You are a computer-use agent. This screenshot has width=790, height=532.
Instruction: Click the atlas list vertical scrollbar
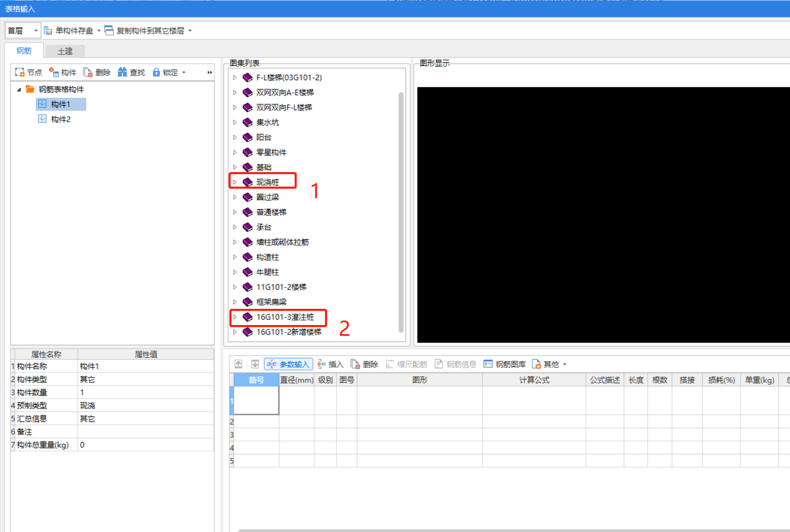click(x=401, y=212)
